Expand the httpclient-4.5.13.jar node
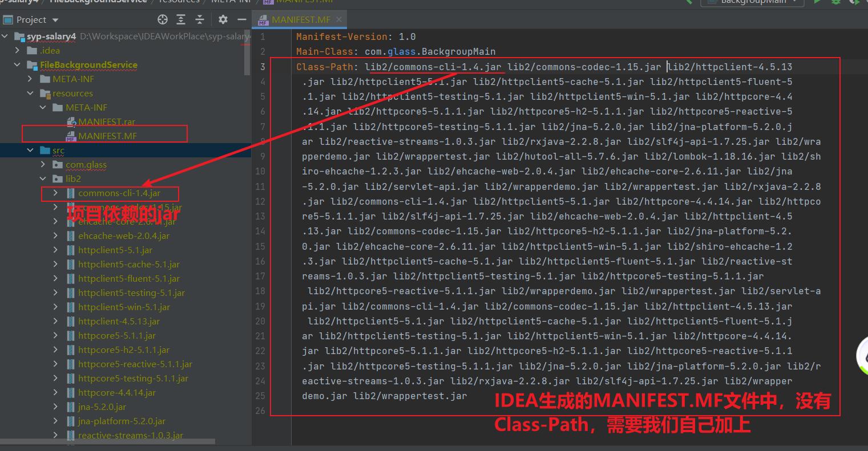 pyautogui.click(x=55, y=322)
